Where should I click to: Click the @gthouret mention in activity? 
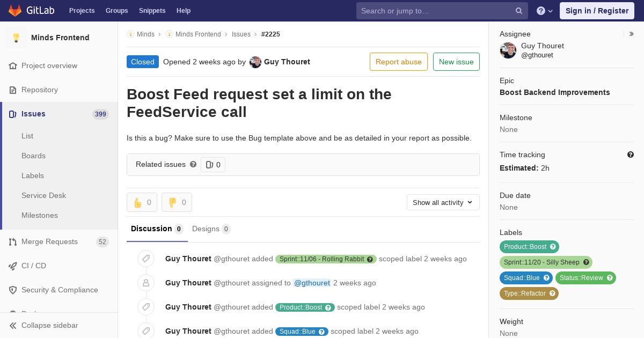(312, 283)
